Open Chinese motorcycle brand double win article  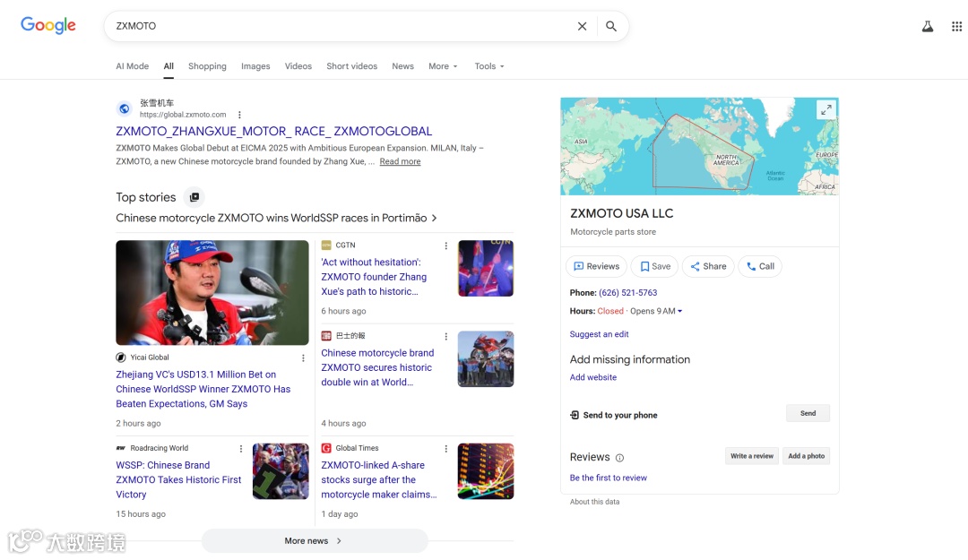[x=377, y=367]
